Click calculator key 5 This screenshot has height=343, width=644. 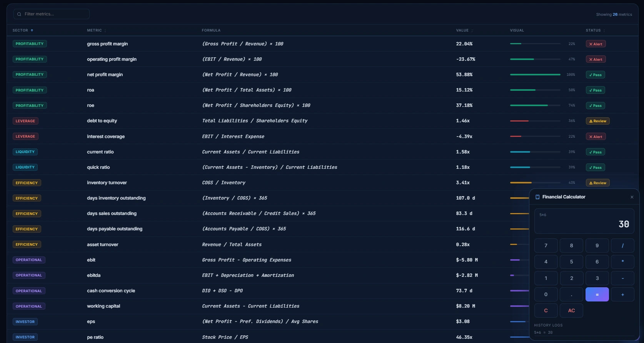(x=571, y=262)
